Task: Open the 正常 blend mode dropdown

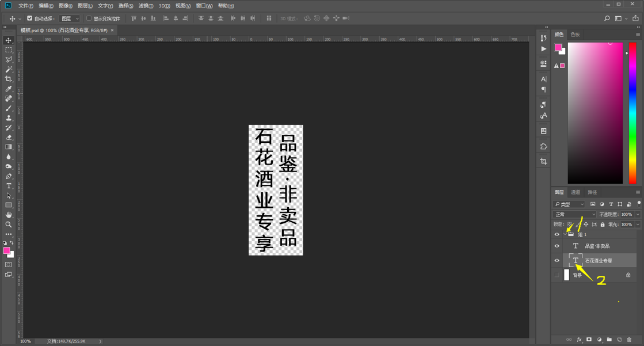Action: [x=574, y=215]
